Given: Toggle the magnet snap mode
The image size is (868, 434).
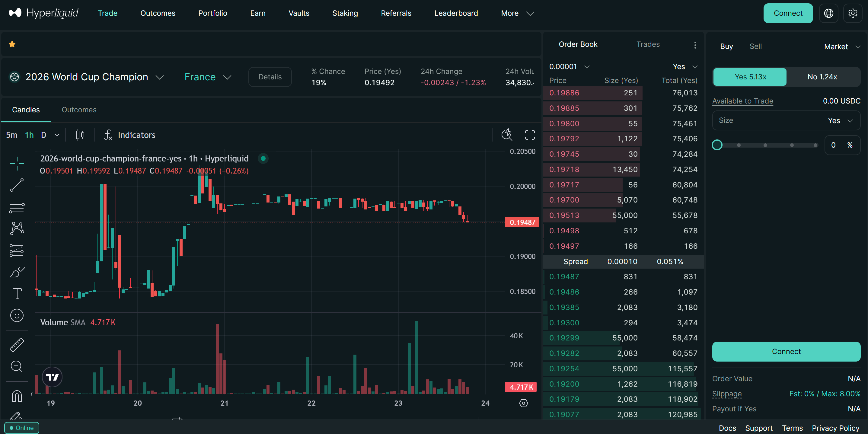Looking at the screenshot, I should (x=17, y=396).
